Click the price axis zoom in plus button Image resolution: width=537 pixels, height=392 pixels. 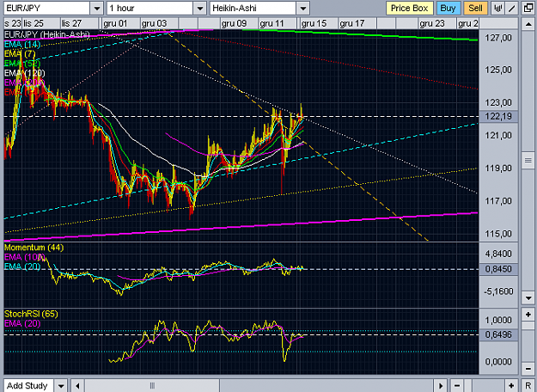pyautogui.click(x=528, y=315)
